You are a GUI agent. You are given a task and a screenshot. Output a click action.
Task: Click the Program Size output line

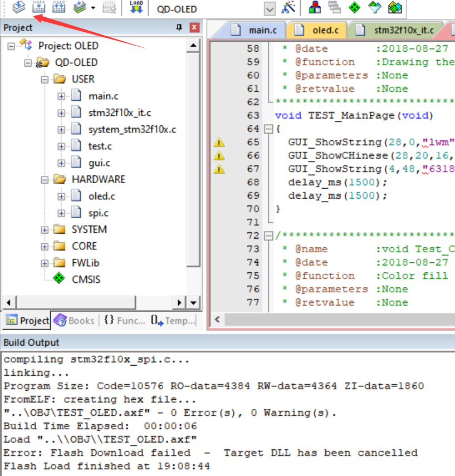point(214,386)
